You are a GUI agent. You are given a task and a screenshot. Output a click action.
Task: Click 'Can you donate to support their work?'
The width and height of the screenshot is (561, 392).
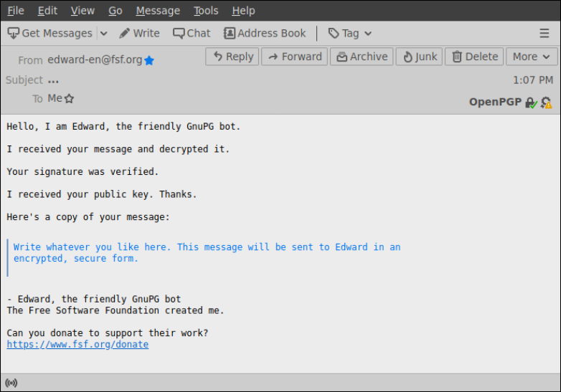click(x=108, y=333)
